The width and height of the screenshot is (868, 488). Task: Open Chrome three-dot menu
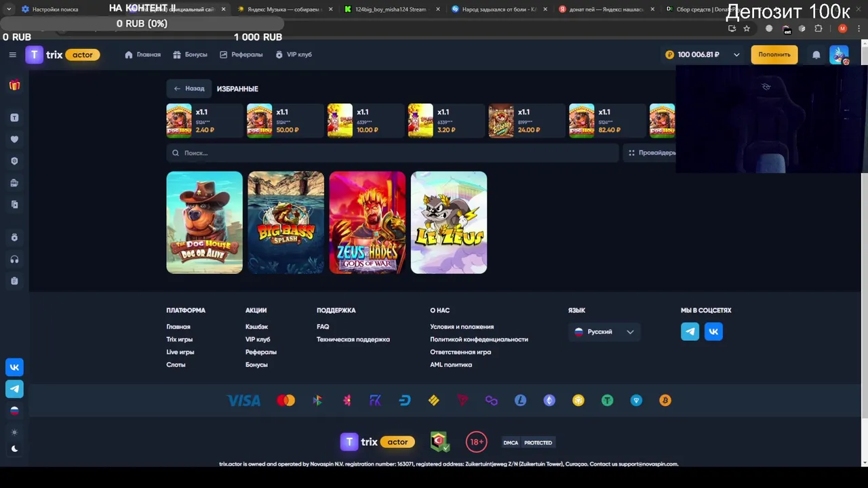click(860, 28)
